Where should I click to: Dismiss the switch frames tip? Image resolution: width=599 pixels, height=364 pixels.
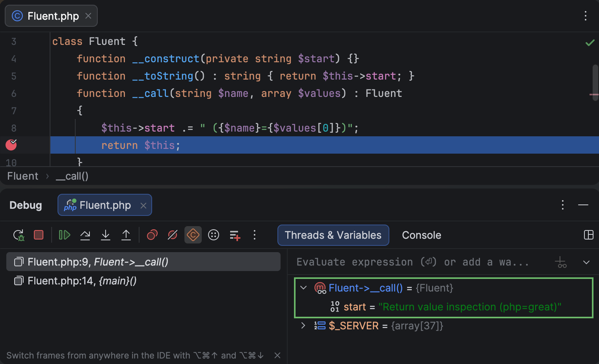coord(277,355)
